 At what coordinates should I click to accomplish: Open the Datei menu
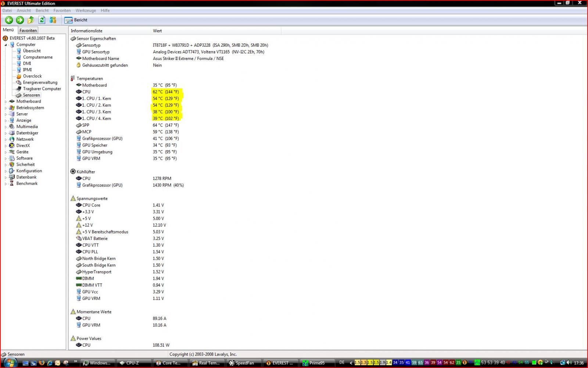tap(7, 10)
